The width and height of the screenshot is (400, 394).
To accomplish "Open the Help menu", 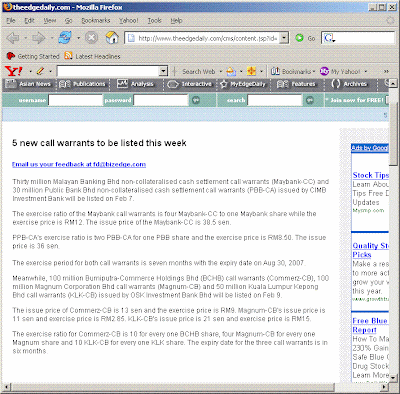I will point(176,21).
